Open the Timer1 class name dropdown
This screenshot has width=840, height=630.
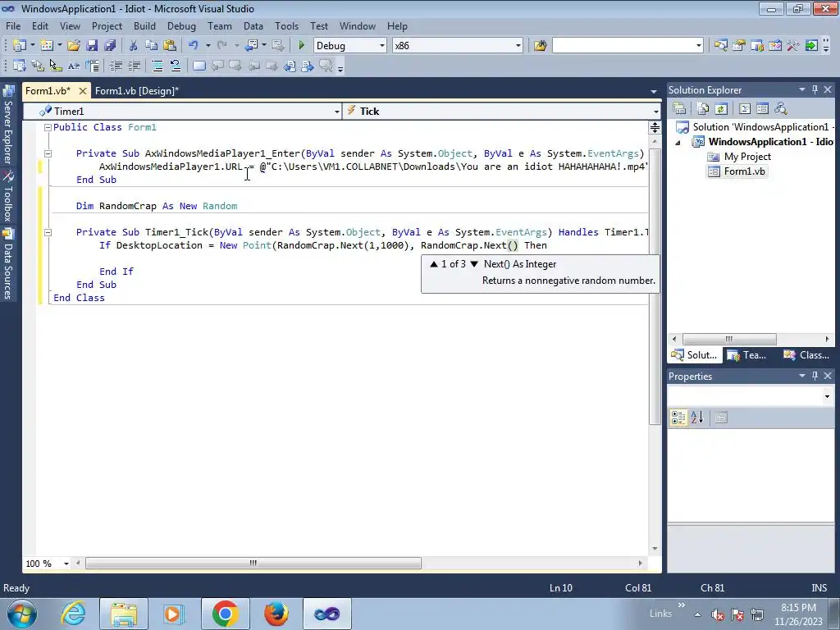(337, 112)
